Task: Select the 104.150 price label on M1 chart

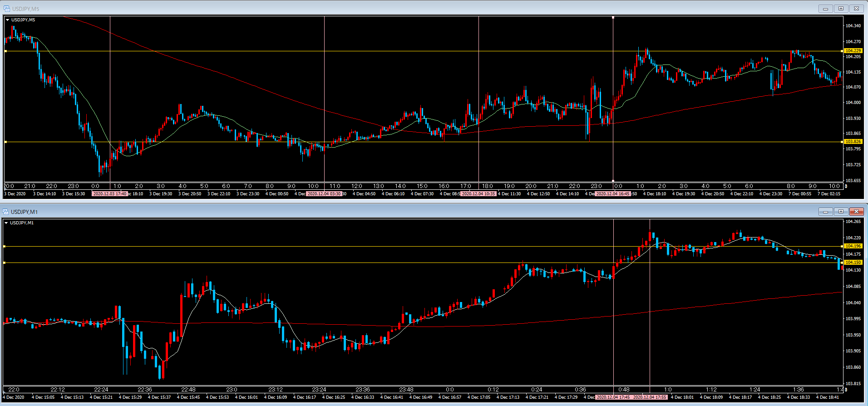Action: [853, 262]
